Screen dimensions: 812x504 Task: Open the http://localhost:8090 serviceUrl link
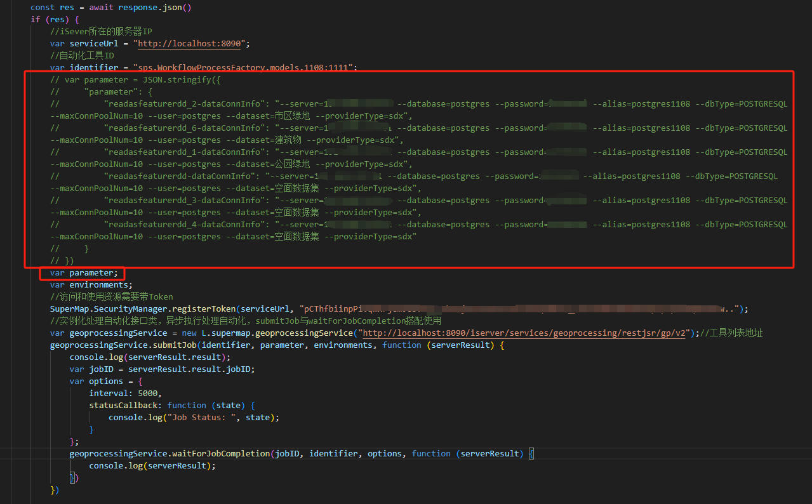coord(189,44)
